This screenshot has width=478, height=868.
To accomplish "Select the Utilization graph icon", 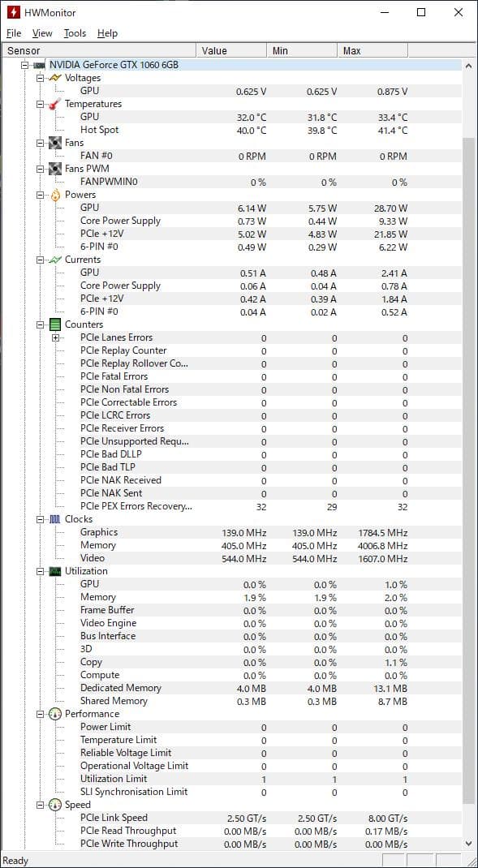I will (x=55, y=571).
